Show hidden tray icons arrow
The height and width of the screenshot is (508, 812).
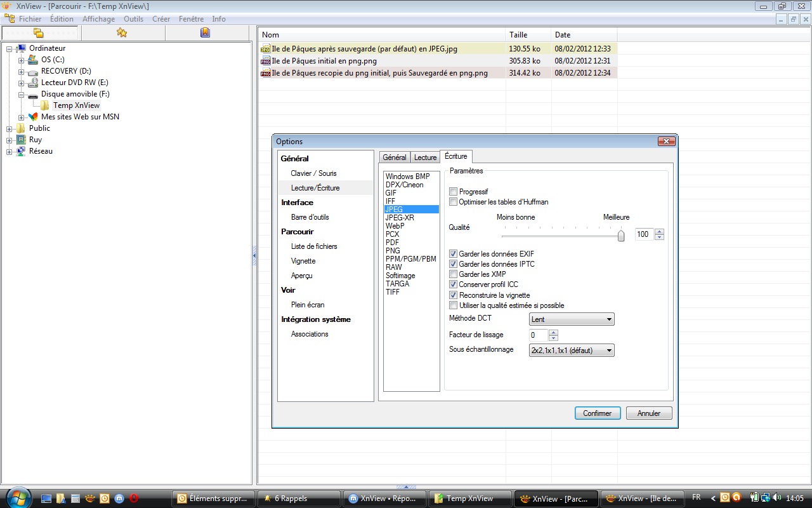713,498
